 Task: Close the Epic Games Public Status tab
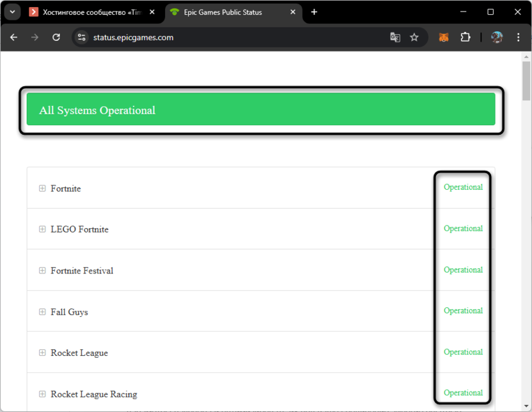coord(293,12)
